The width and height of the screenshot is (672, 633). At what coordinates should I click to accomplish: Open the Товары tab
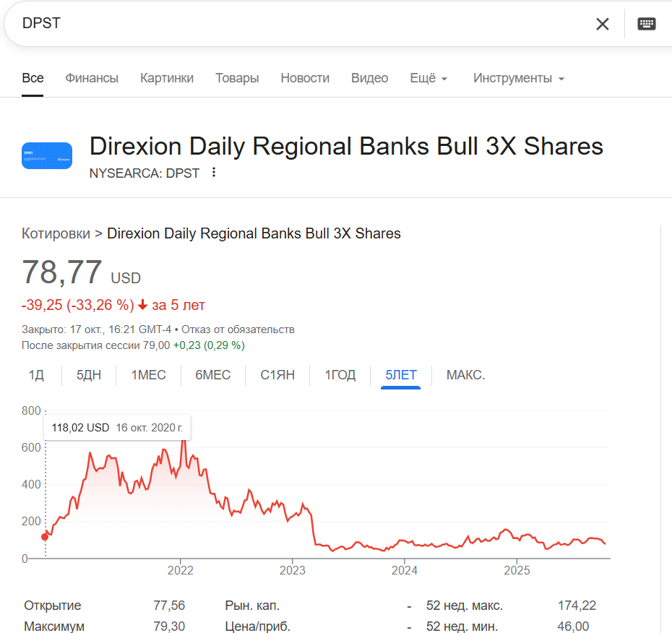[x=237, y=78]
